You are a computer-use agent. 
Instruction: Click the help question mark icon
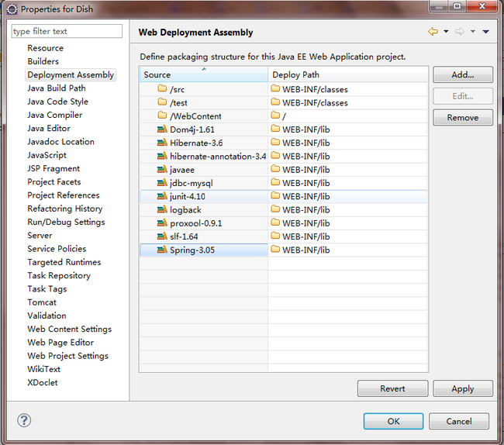pos(24,420)
